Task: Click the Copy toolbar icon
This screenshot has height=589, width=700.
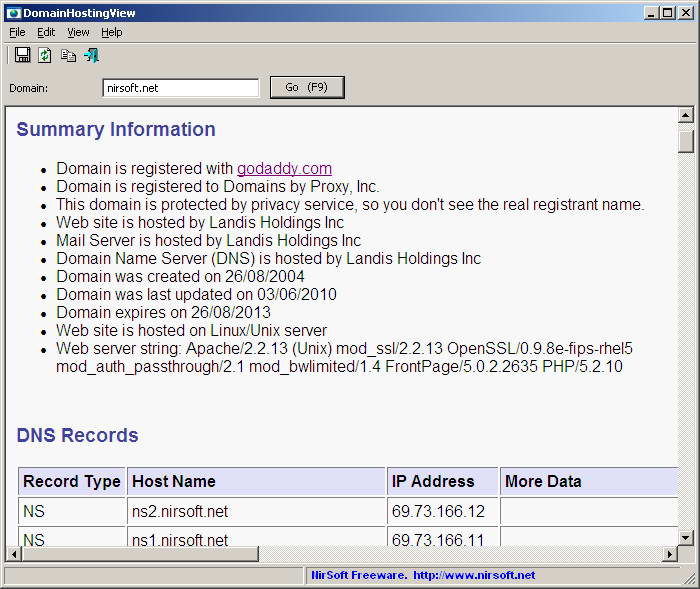Action: 68,55
